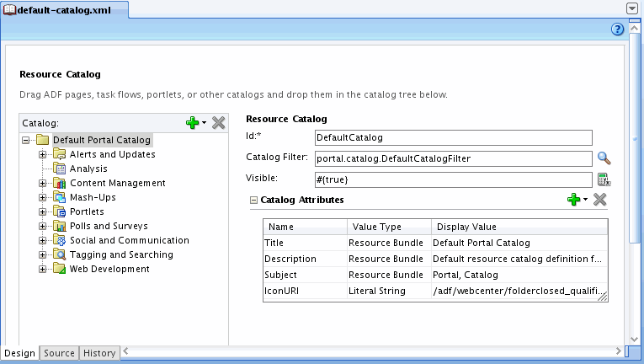Click horizontal scrollbar right arrow
The image size is (644, 364).
618,351
